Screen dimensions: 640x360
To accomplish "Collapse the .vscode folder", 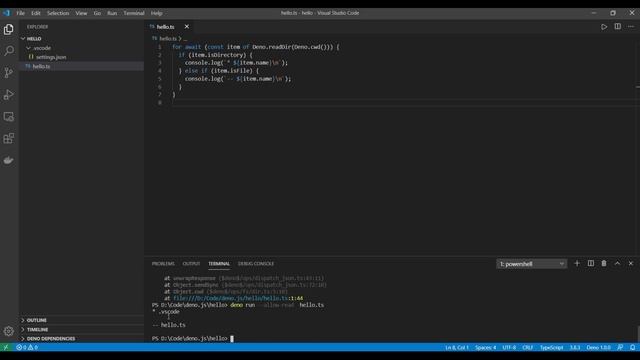I will pyautogui.click(x=82, y=48).
